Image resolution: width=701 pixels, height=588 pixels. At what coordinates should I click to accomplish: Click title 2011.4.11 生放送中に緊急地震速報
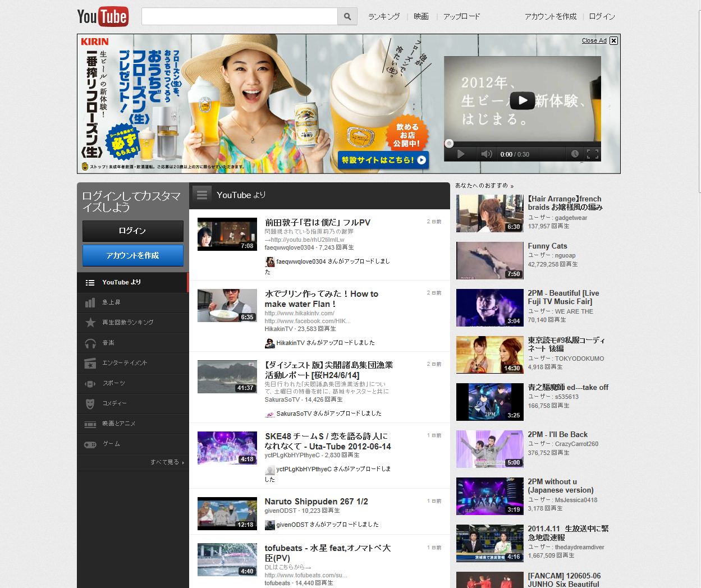568,533
